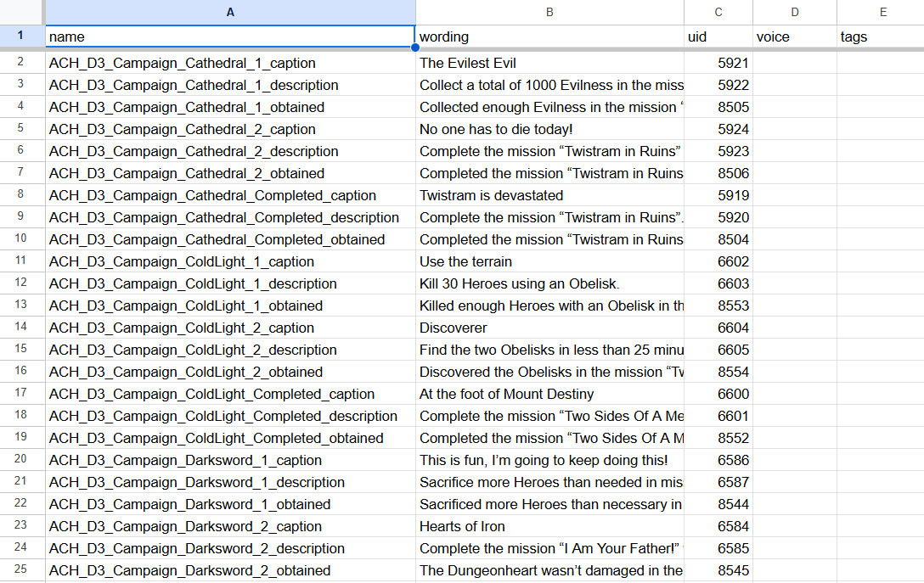Click the column C header letter
The width and height of the screenshot is (924, 583).
(718, 12)
